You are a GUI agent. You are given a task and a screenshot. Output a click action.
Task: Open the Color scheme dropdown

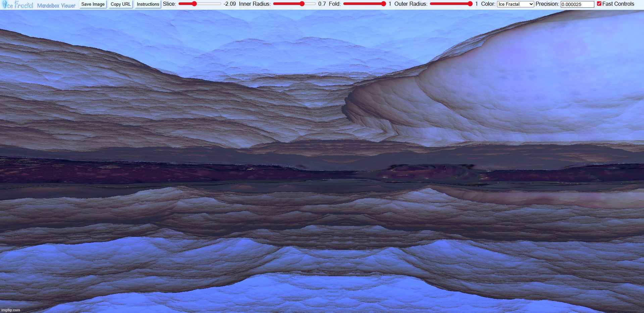tap(515, 4)
